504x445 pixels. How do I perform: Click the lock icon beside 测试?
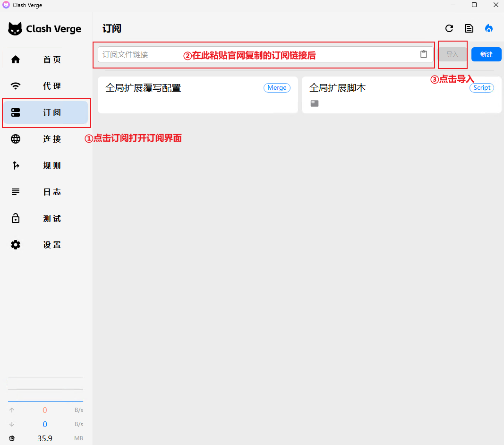pyautogui.click(x=16, y=218)
